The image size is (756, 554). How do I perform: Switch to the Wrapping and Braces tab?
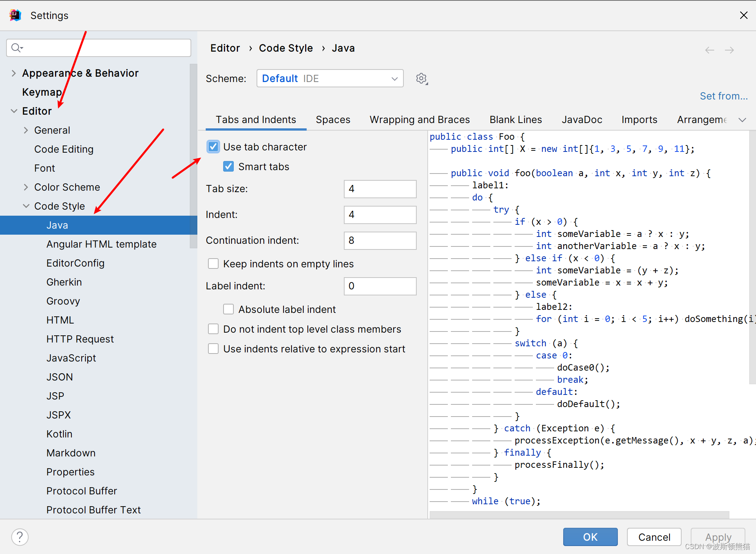tap(419, 120)
